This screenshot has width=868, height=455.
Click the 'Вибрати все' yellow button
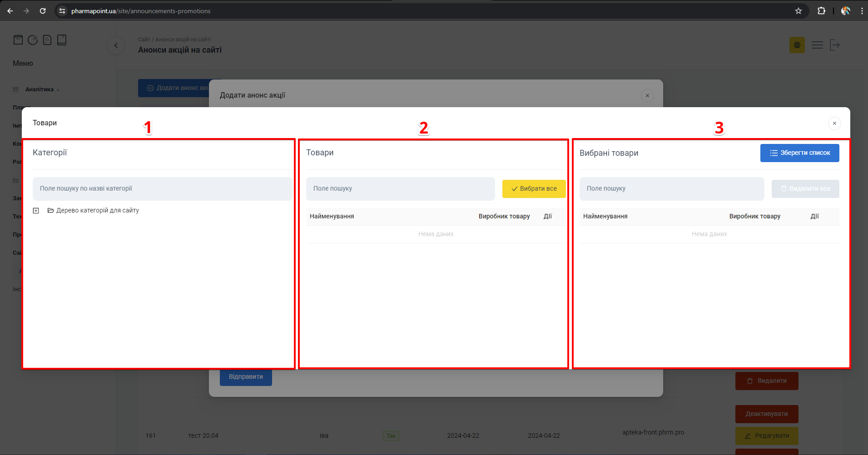[x=534, y=189]
